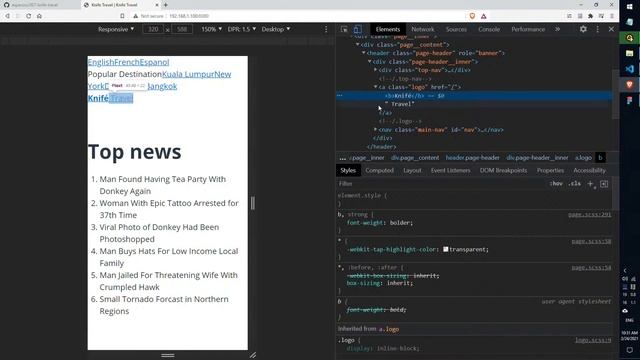Open the DOM Breakpoints tab
The image size is (640, 360).
[503, 170]
